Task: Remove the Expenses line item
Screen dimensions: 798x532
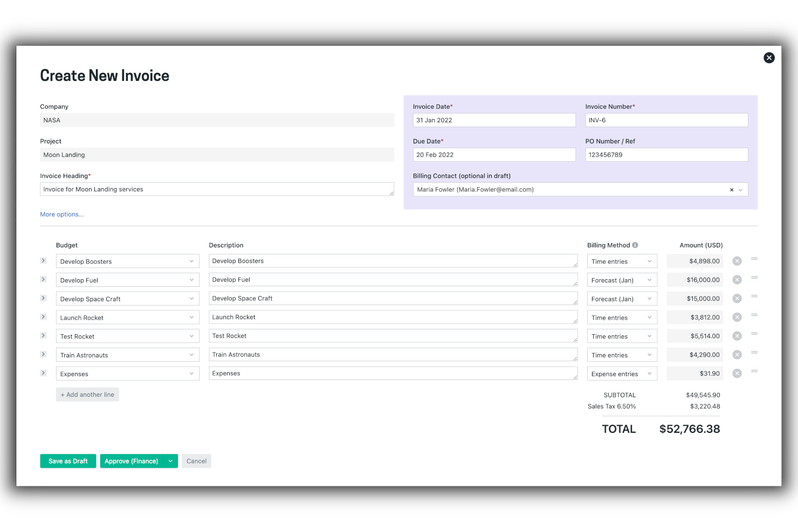Action: click(737, 374)
